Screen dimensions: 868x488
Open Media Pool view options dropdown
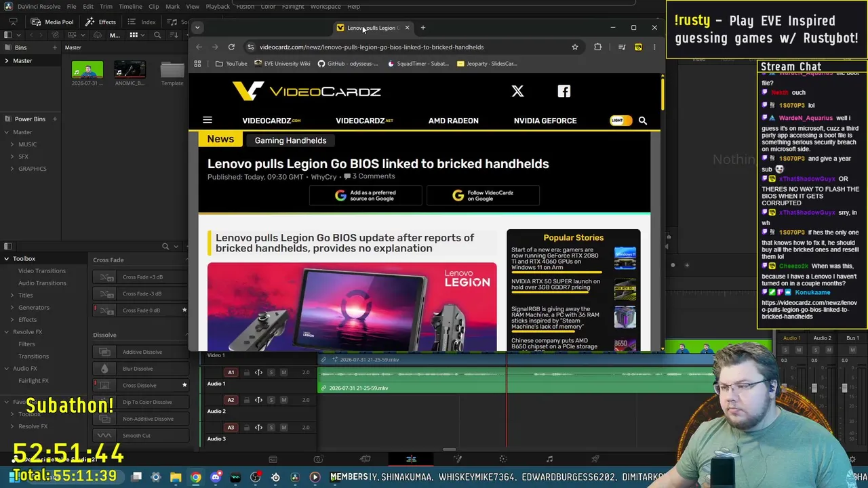tap(142, 35)
